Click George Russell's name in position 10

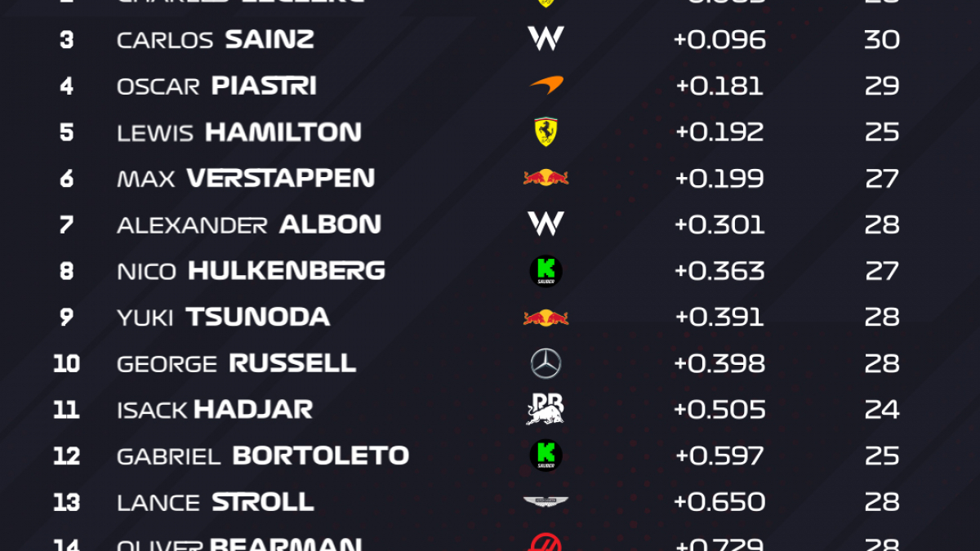point(236,363)
